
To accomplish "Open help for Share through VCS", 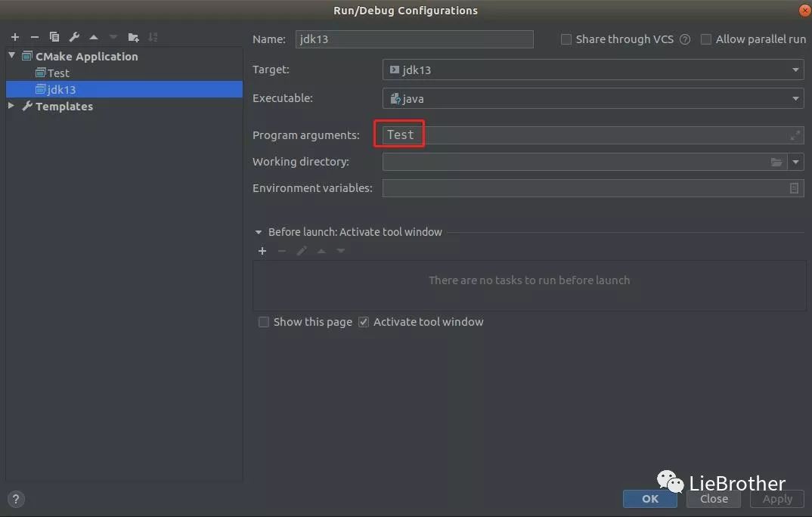I will pos(685,39).
